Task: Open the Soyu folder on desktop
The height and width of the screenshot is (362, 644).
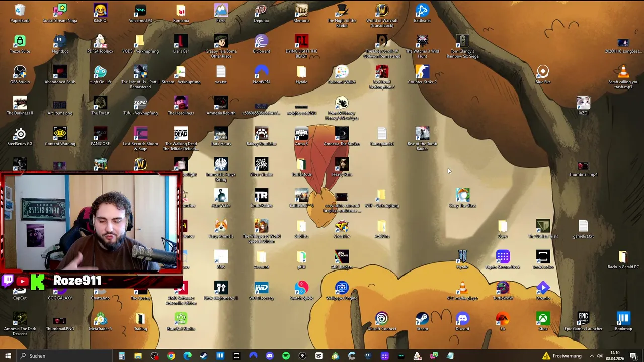Action: pos(503,229)
